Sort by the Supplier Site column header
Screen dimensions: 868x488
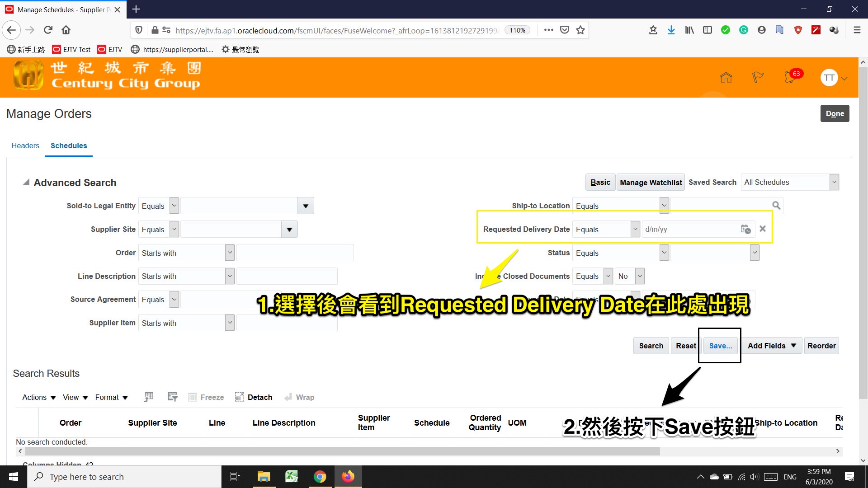(152, 422)
